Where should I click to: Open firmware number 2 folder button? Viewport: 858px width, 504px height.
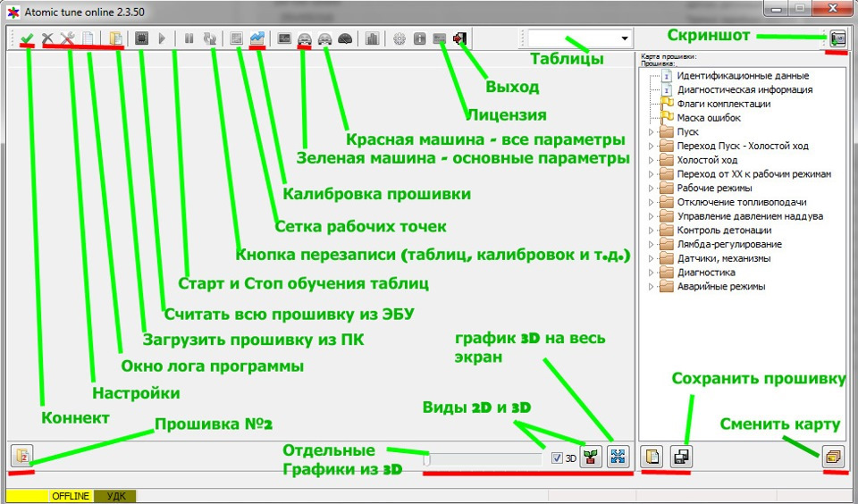[x=22, y=455]
